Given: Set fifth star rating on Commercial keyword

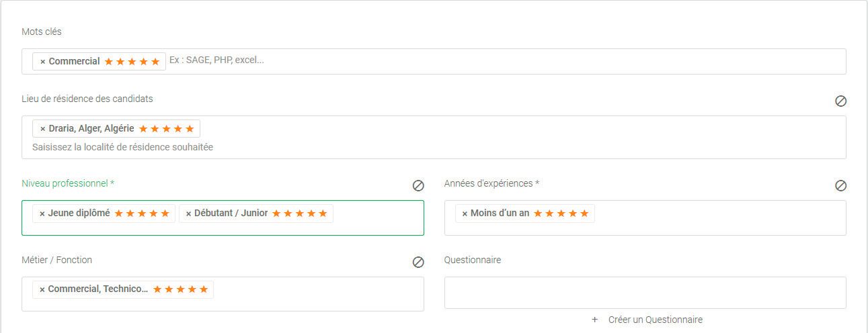Looking at the screenshot, I should pyautogui.click(x=155, y=62).
